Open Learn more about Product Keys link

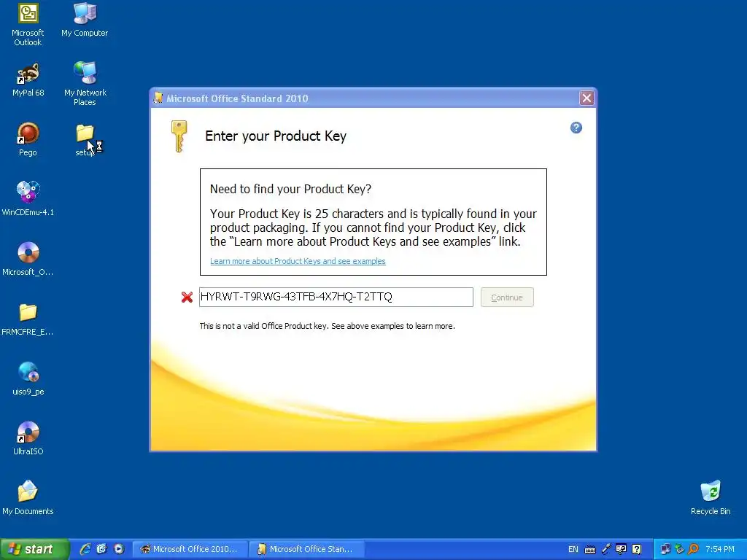point(298,261)
